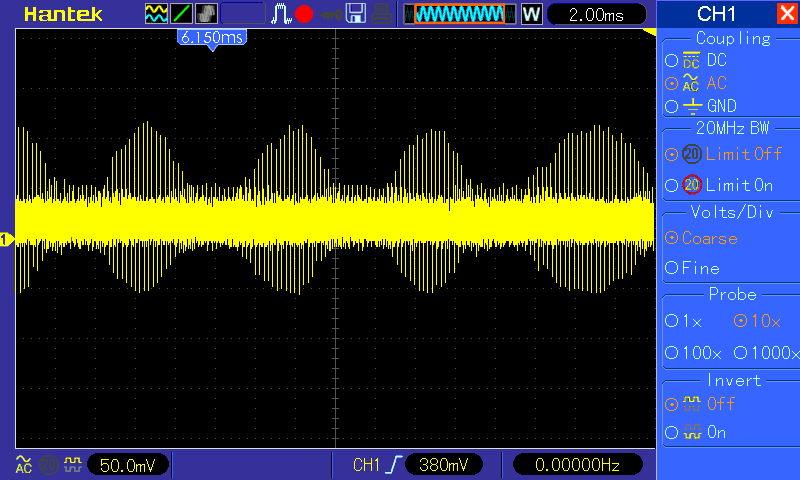The image size is (800, 480).
Task: Click the yellow trigger level marker at top right
Action: pos(649,32)
